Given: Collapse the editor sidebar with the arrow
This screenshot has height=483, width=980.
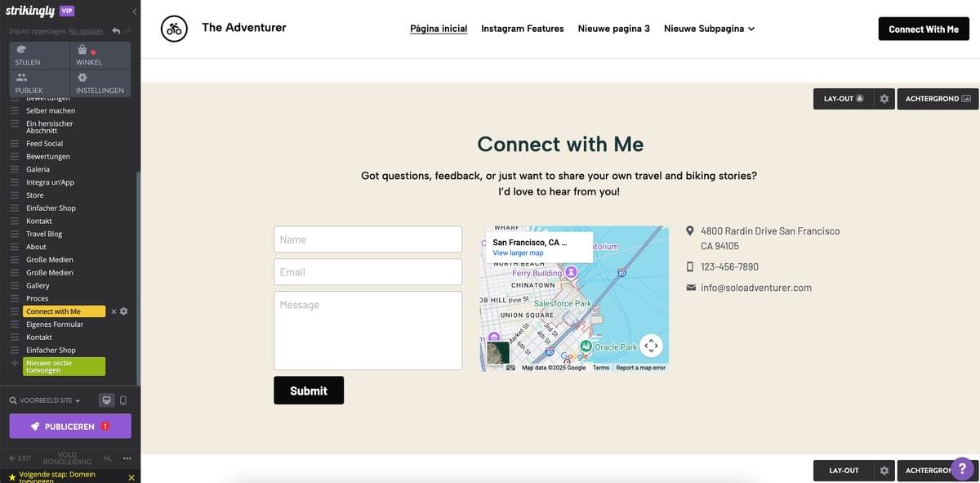Looking at the screenshot, I should coord(134,11).
